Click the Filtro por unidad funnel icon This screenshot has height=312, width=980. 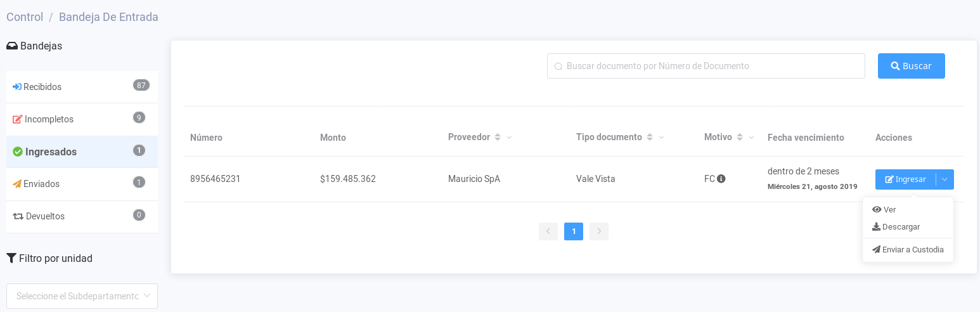click(x=11, y=258)
